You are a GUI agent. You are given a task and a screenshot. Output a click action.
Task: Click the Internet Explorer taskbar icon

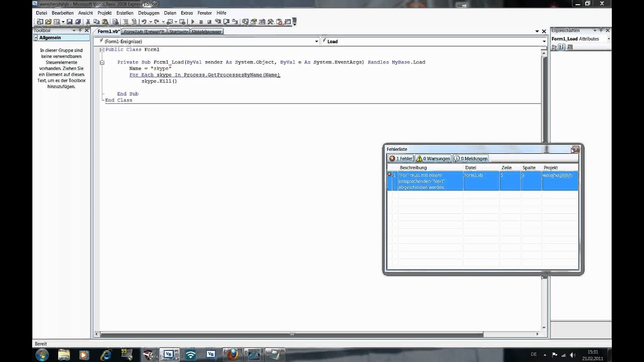(106, 354)
